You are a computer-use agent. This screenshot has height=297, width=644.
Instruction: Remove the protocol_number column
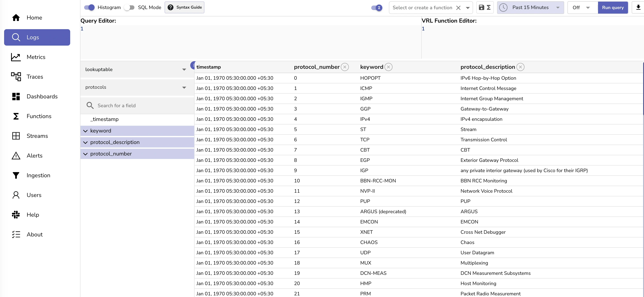345,67
